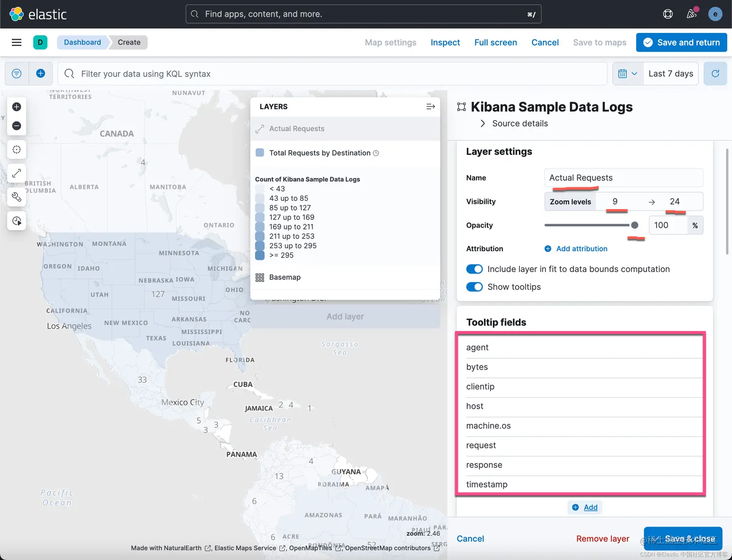
Task: Adjust the Opacity slider handle
Action: click(635, 225)
